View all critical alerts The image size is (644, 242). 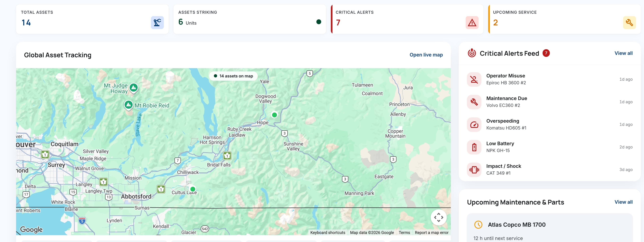point(623,53)
